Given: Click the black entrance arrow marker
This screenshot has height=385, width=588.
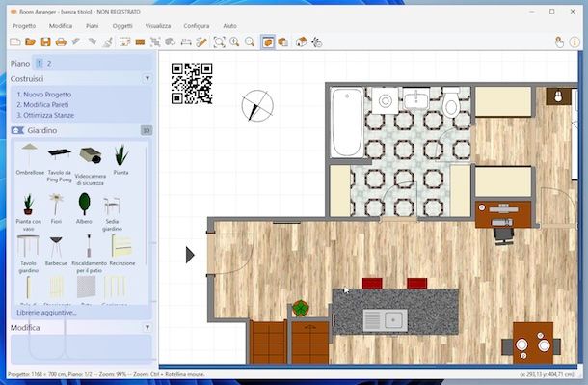Looking at the screenshot, I should click(x=190, y=255).
